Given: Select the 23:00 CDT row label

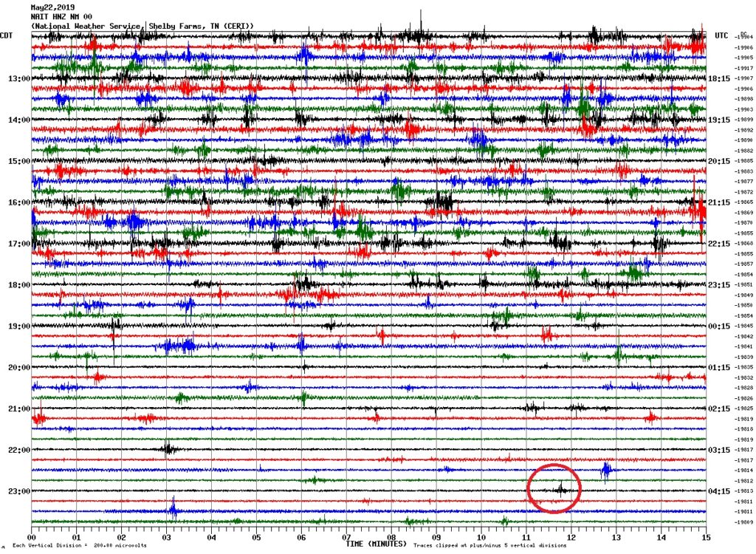Looking at the screenshot, I should tap(18, 491).
